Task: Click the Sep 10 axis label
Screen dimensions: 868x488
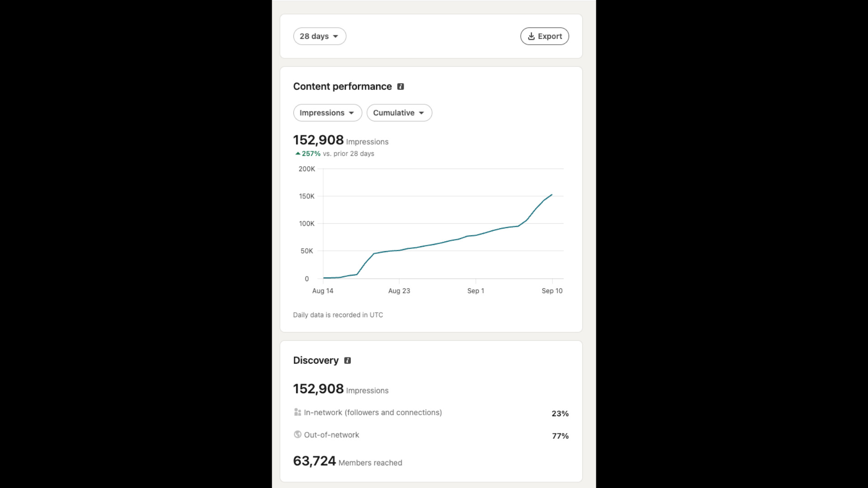Action: tap(552, 291)
